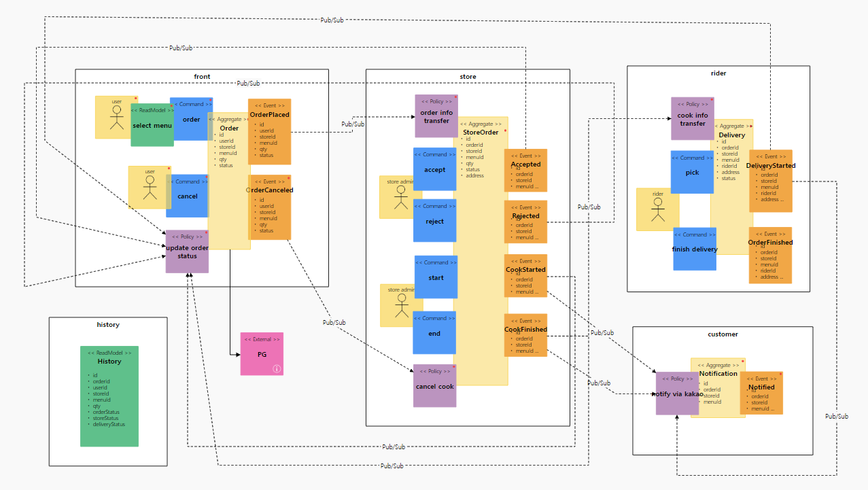Click the customer bounded context title
Screen dimensions: 868x490
(723, 334)
